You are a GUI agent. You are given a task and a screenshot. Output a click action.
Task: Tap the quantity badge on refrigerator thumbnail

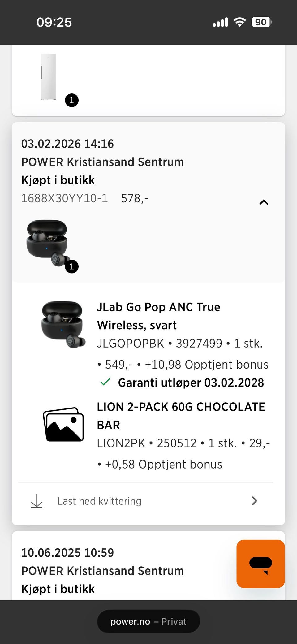point(72,100)
